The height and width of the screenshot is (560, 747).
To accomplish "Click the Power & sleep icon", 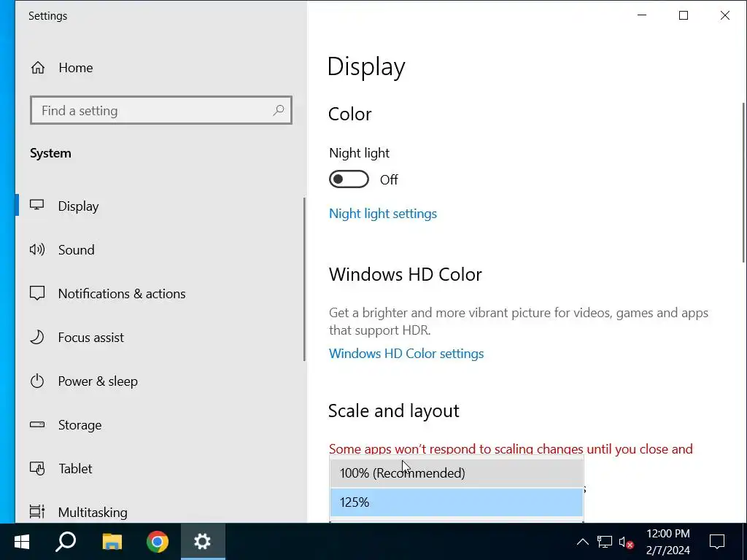I will pos(36,381).
